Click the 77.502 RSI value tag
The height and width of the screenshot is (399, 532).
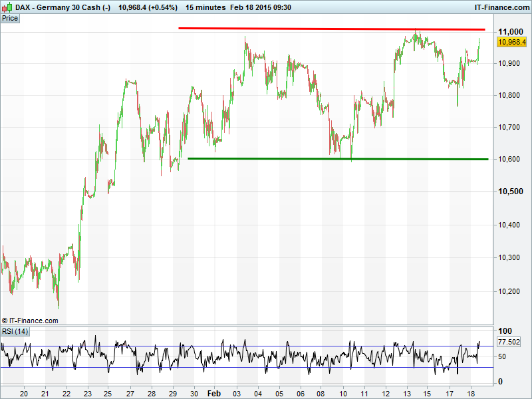pyautogui.click(x=509, y=342)
